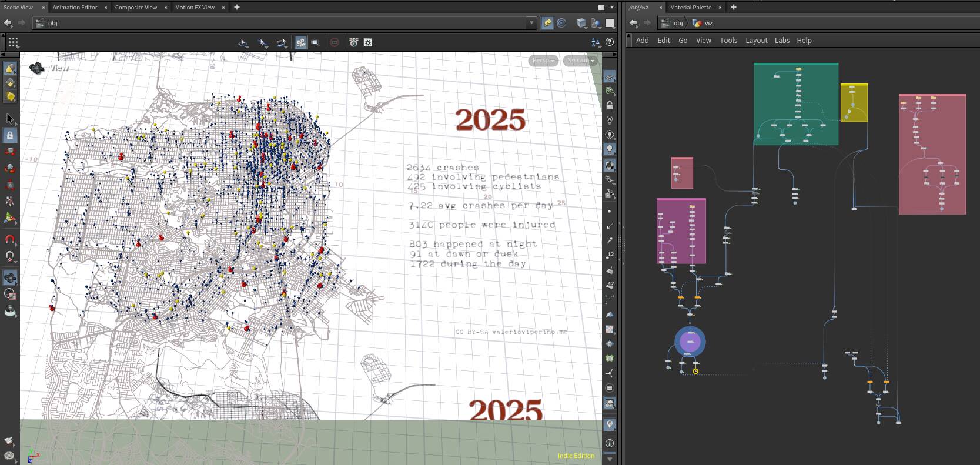This screenshot has width=980, height=465.
Task: Switch to the Animation Editor tab
Action: [75, 7]
